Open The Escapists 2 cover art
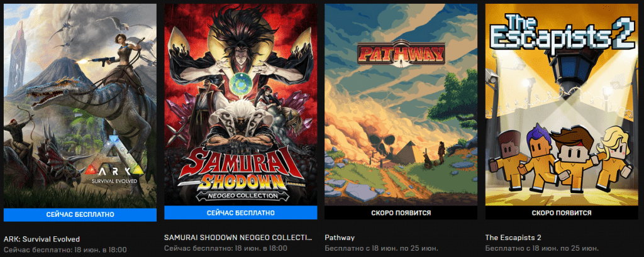The image size is (644, 257). [562, 105]
